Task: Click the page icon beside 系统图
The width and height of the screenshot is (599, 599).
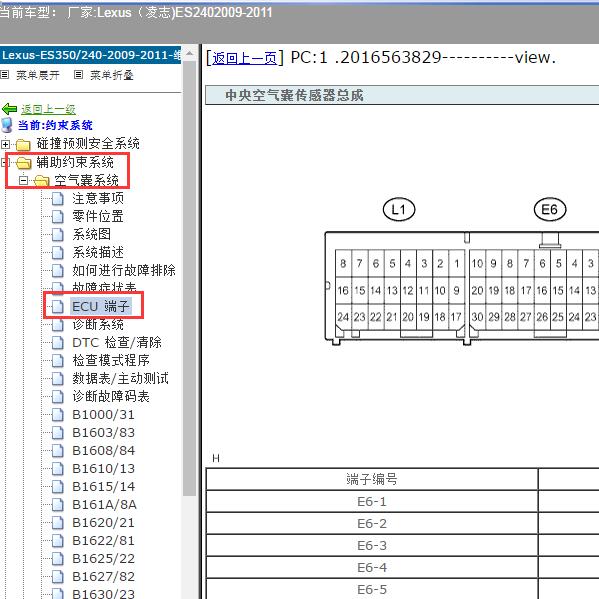Action: pyautogui.click(x=57, y=235)
